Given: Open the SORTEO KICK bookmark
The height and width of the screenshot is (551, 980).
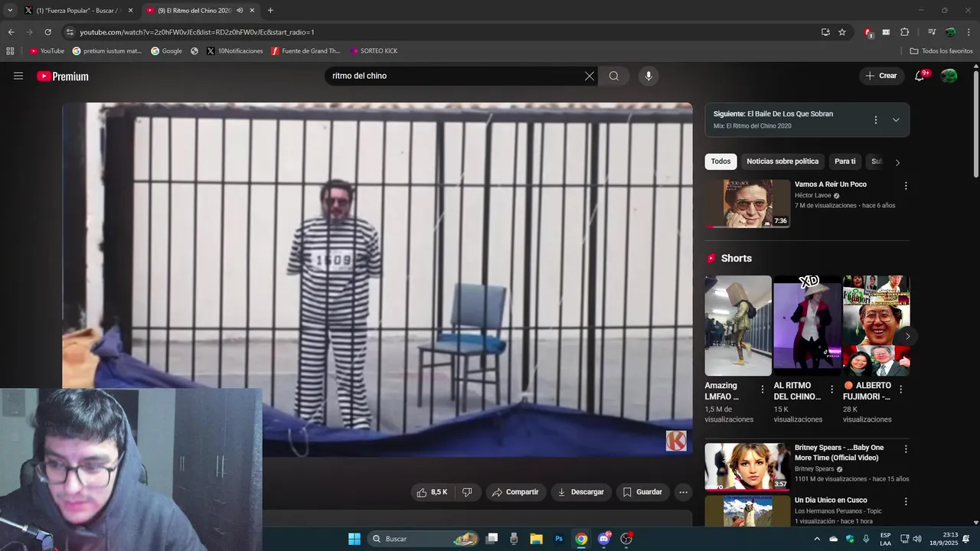Looking at the screenshot, I should click(x=374, y=51).
